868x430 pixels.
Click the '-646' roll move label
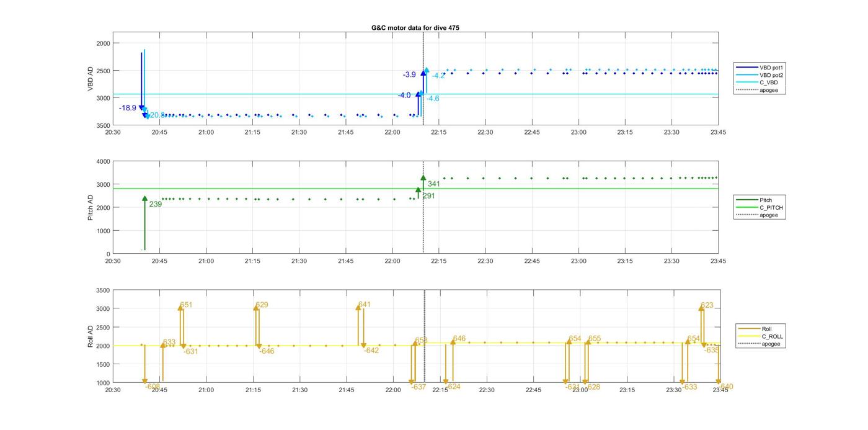(x=267, y=351)
